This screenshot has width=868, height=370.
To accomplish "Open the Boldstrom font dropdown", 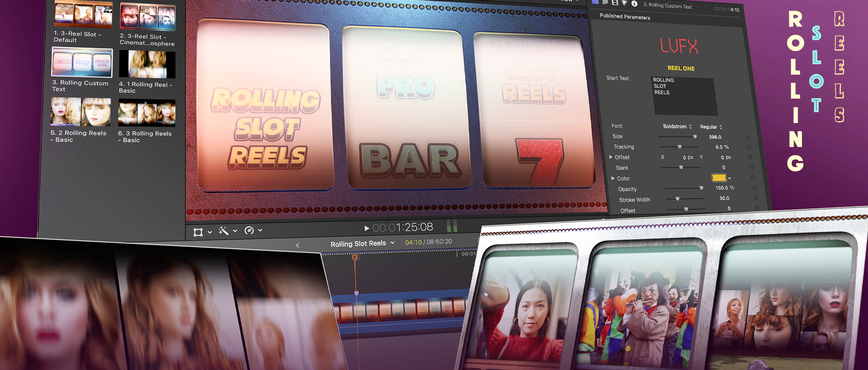I will (x=677, y=127).
